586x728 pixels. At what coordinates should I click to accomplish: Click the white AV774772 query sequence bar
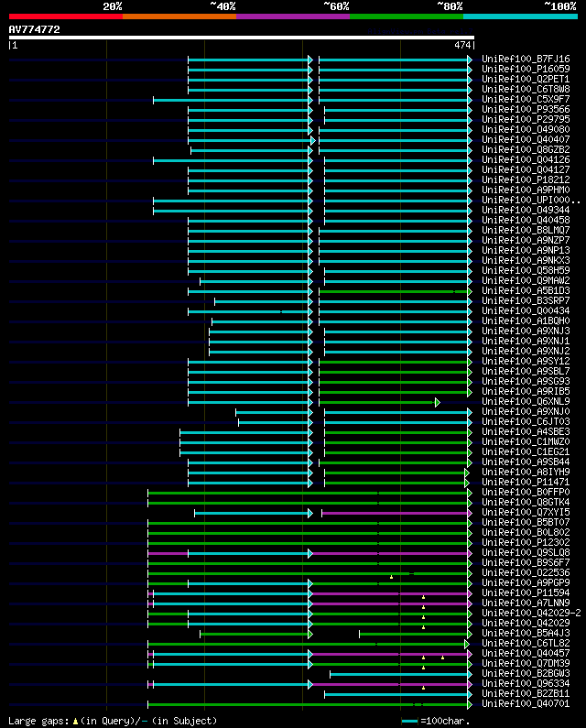(242, 38)
